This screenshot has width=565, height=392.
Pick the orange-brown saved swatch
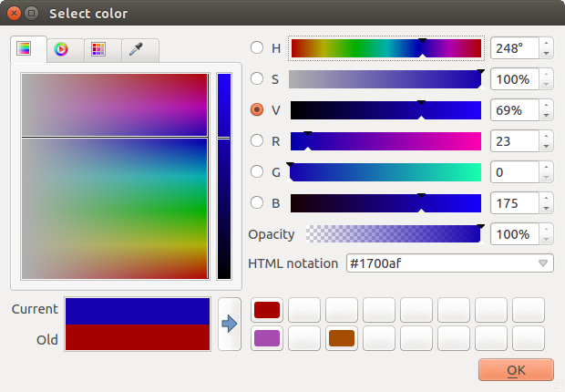(341, 339)
